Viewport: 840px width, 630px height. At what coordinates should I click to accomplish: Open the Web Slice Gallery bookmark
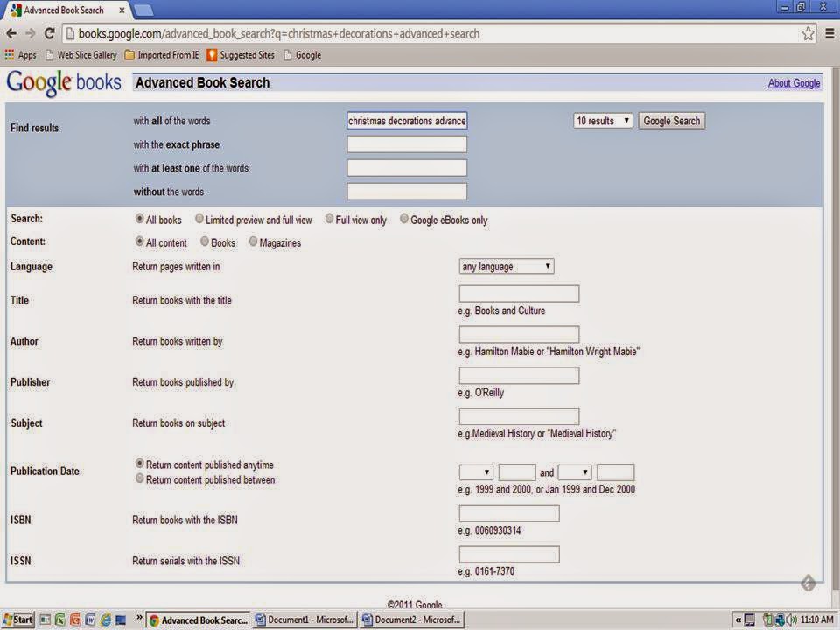coord(80,55)
